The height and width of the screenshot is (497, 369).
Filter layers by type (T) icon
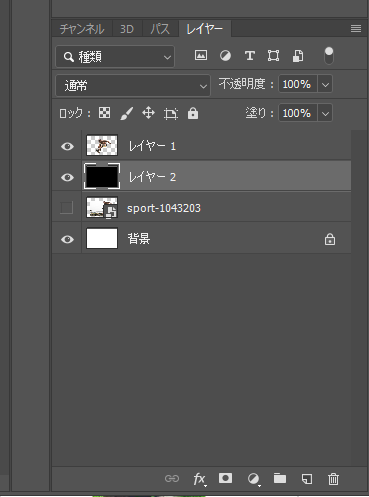[249, 56]
